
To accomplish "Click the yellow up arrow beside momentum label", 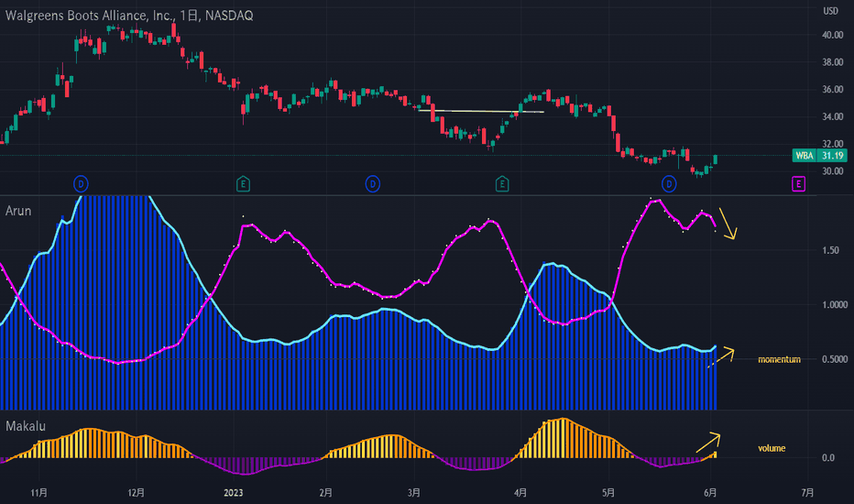I will pyautogui.click(x=721, y=357).
